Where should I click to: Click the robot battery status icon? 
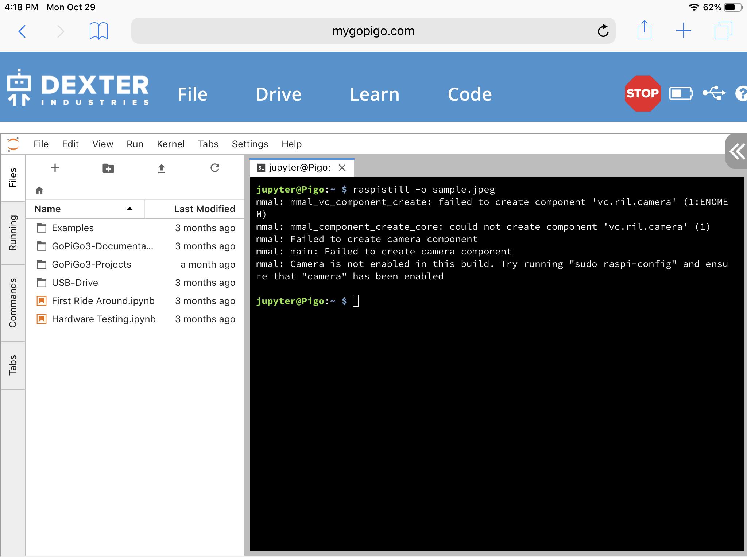[x=681, y=94]
